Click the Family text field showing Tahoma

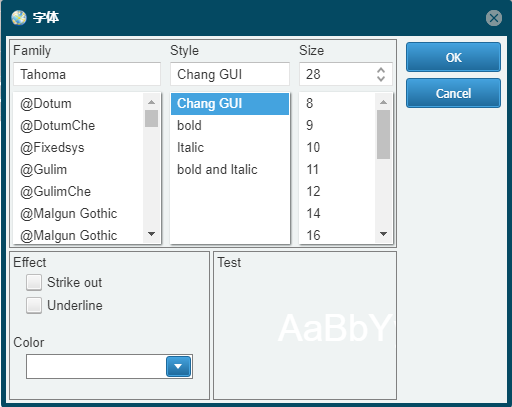(x=87, y=74)
